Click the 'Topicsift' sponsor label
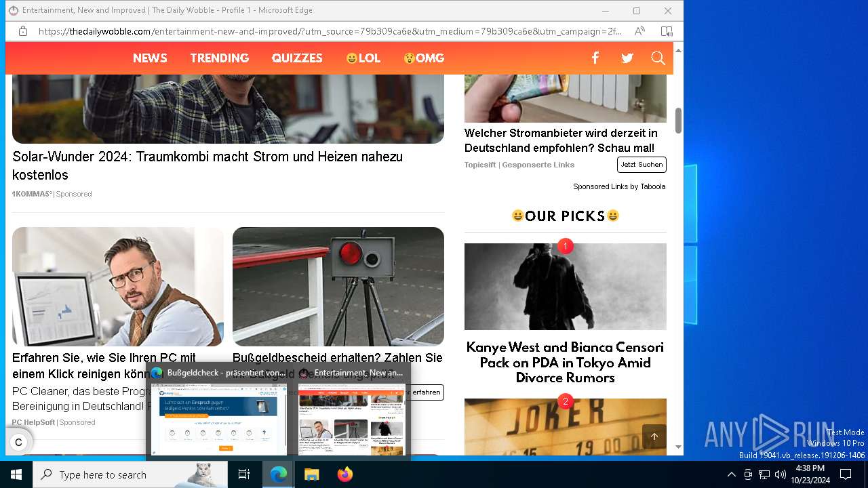 480,165
